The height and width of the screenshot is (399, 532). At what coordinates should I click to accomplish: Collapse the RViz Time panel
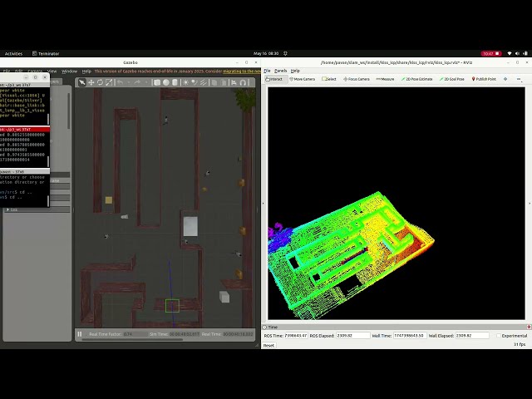pyautogui.click(x=264, y=327)
